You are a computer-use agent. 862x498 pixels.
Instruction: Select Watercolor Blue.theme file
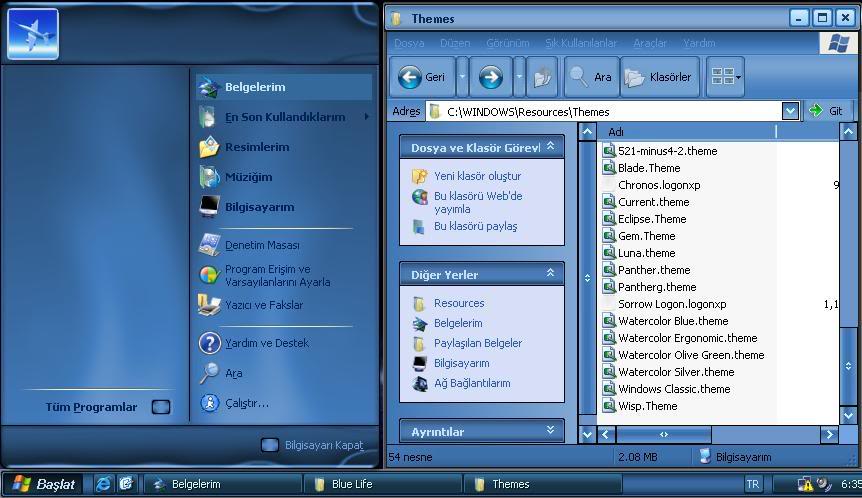click(665, 322)
